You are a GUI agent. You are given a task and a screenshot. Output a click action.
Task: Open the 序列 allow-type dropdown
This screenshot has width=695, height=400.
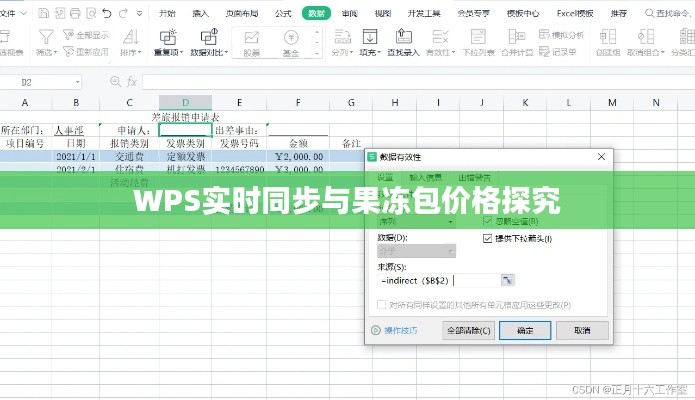tap(416, 221)
